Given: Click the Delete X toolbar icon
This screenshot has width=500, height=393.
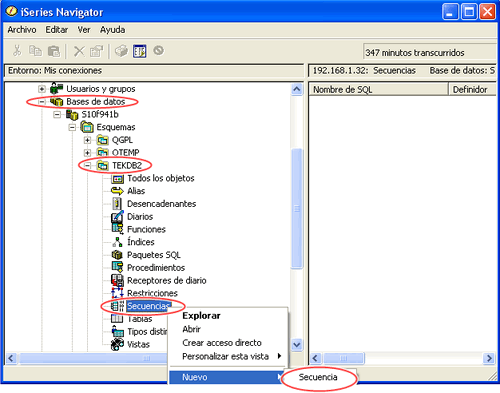Looking at the screenshot, I should coord(79,51).
